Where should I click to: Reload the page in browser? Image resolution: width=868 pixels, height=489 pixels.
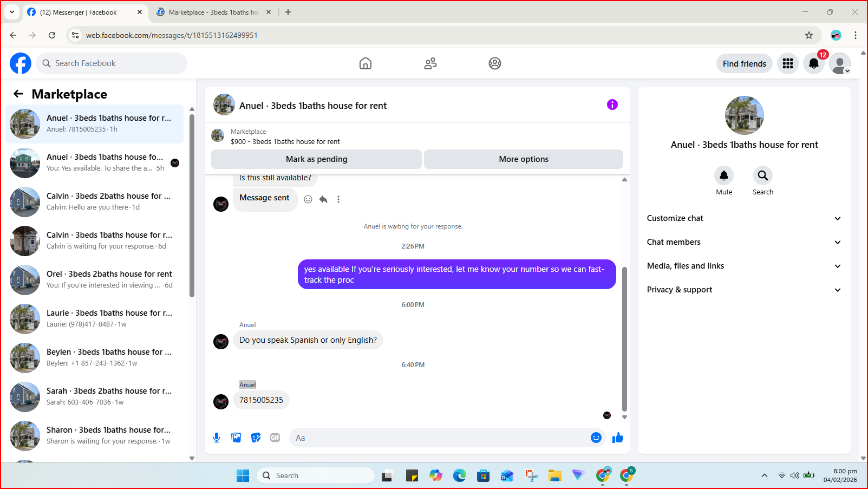coord(52,35)
